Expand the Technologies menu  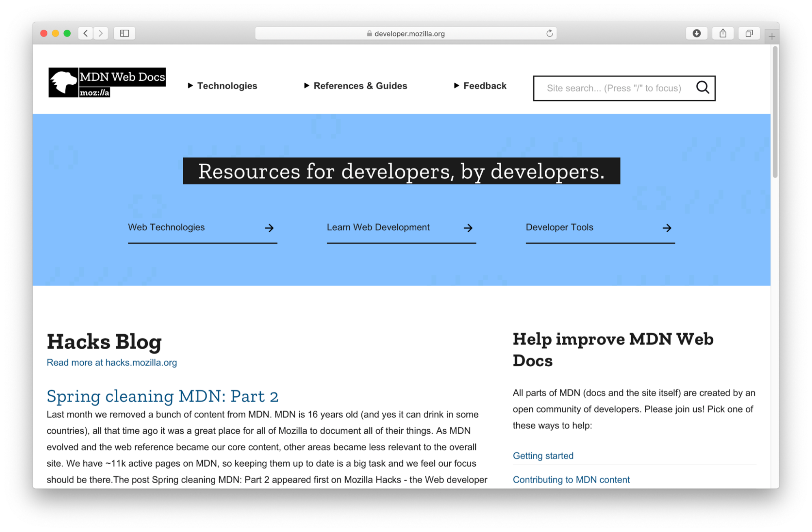click(223, 86)
